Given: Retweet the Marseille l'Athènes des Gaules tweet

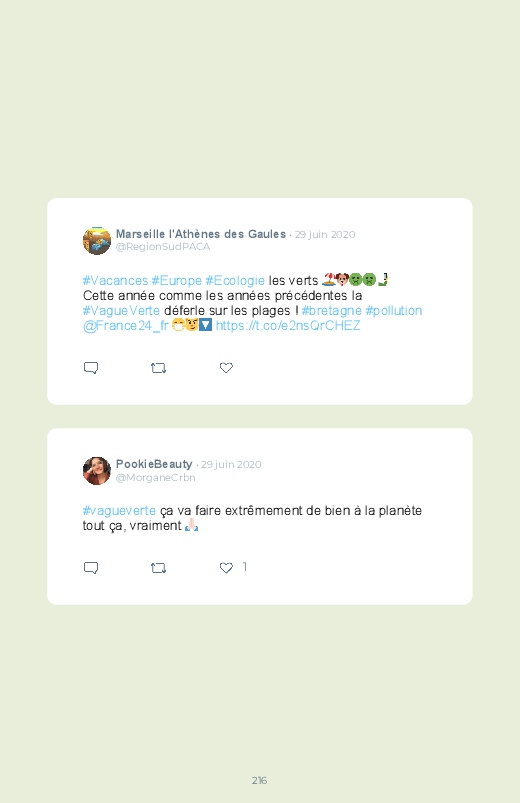Looking at the screenshot, I should (158, 368).
